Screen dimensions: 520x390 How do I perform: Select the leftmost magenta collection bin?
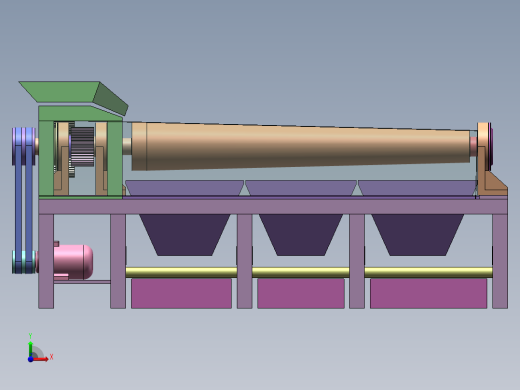[181, 293]
